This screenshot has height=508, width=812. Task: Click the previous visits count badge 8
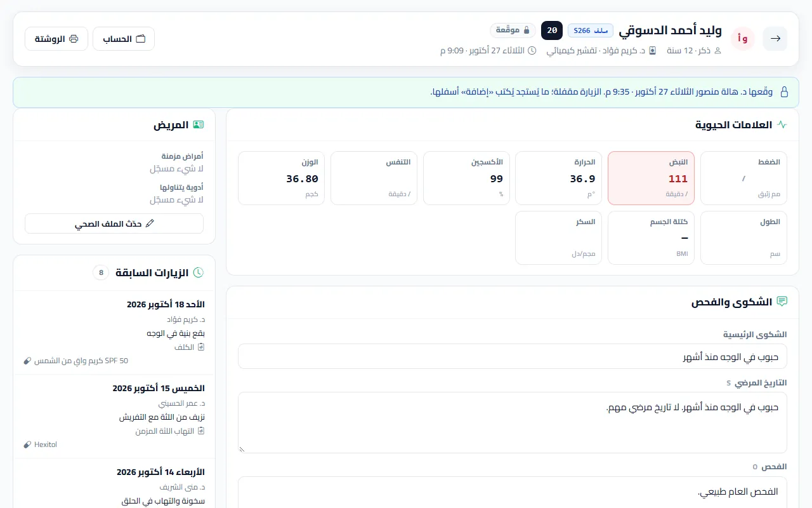point(101,272)
